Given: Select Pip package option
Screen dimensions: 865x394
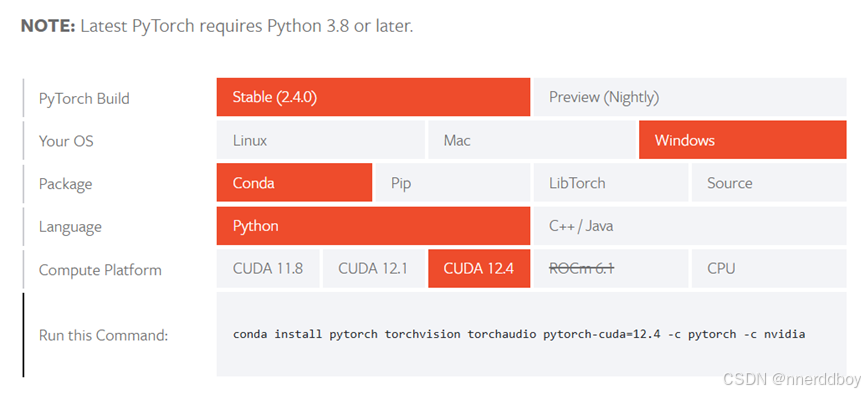Looking at the screenshot, I should [452, 183].
